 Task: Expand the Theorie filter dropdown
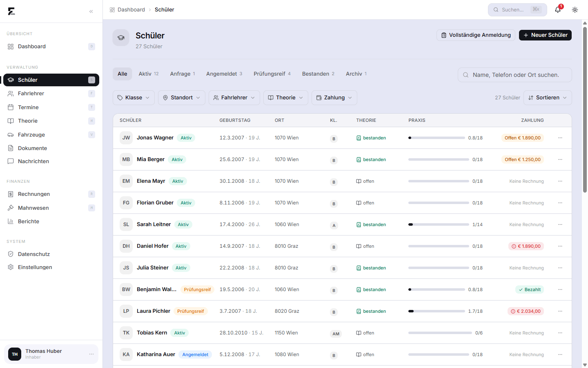pos(286,98)
